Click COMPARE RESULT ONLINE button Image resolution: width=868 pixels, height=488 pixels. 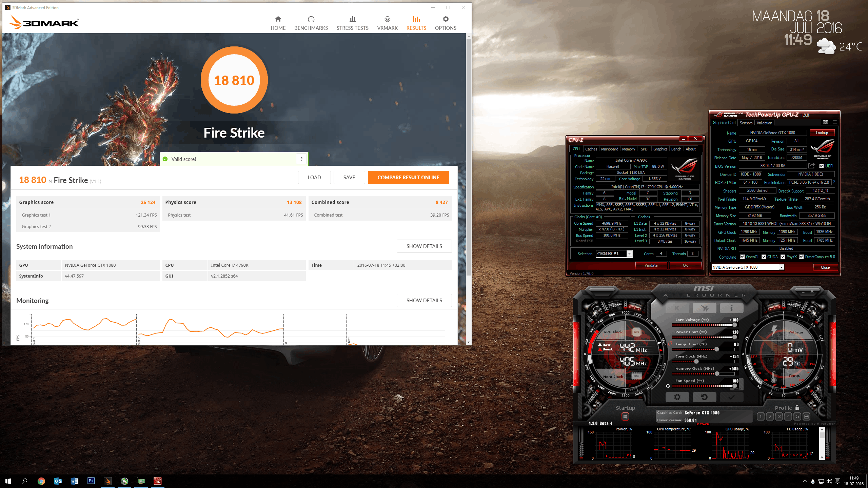point(408,177)
